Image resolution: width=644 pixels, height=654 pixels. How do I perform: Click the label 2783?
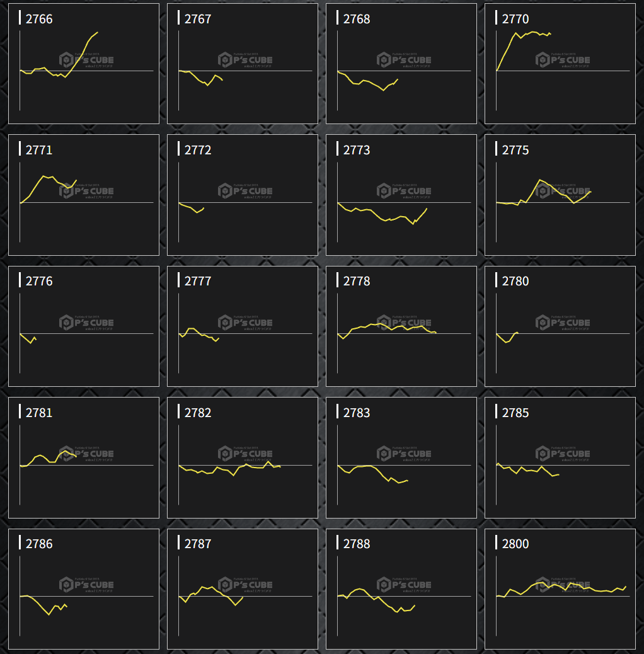coord(357,413)
